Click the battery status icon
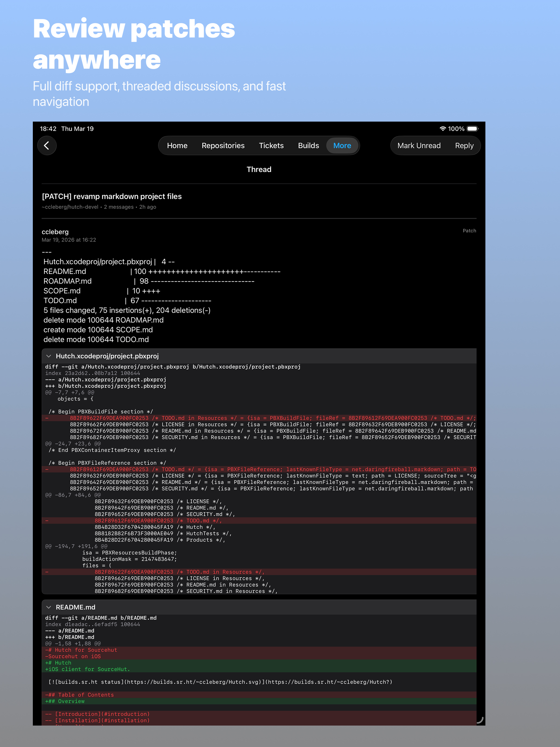Viewport: 560px width, 747px height. click(x=473, y=129)
